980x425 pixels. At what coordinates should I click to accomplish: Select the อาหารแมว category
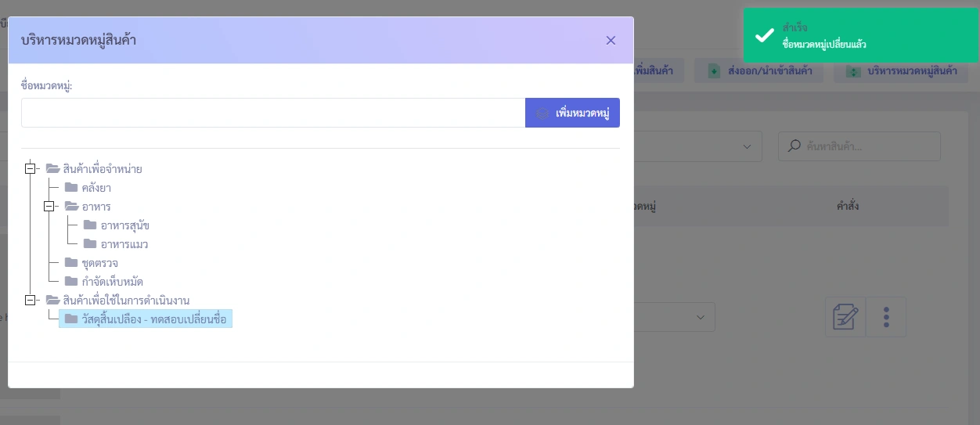tap(124, 244)
